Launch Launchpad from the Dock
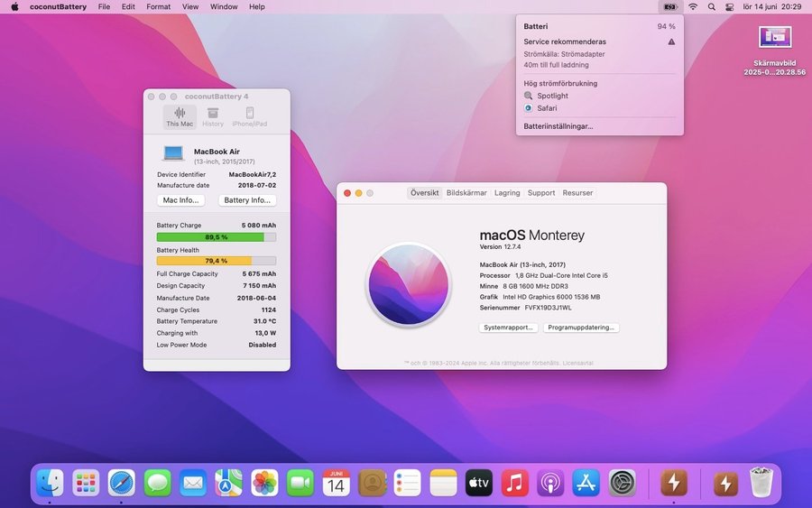 pyautogui.click(x=86, y=483)
